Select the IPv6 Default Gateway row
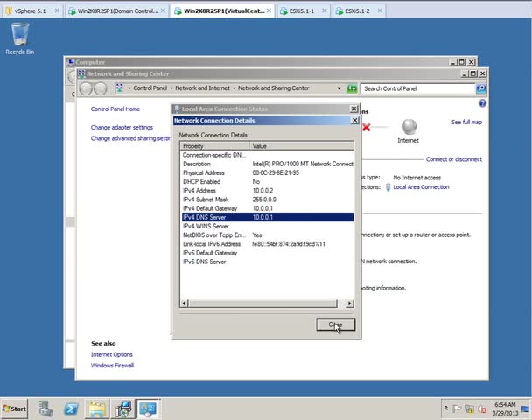 [x=268, y=253]
